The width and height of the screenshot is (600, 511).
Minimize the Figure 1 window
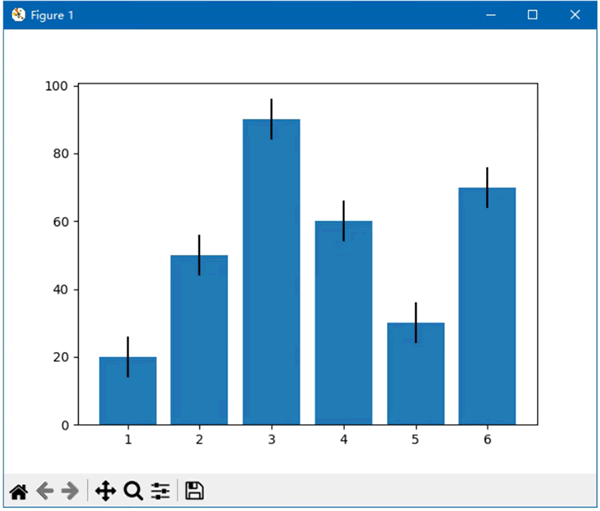[x=491, y=15]
